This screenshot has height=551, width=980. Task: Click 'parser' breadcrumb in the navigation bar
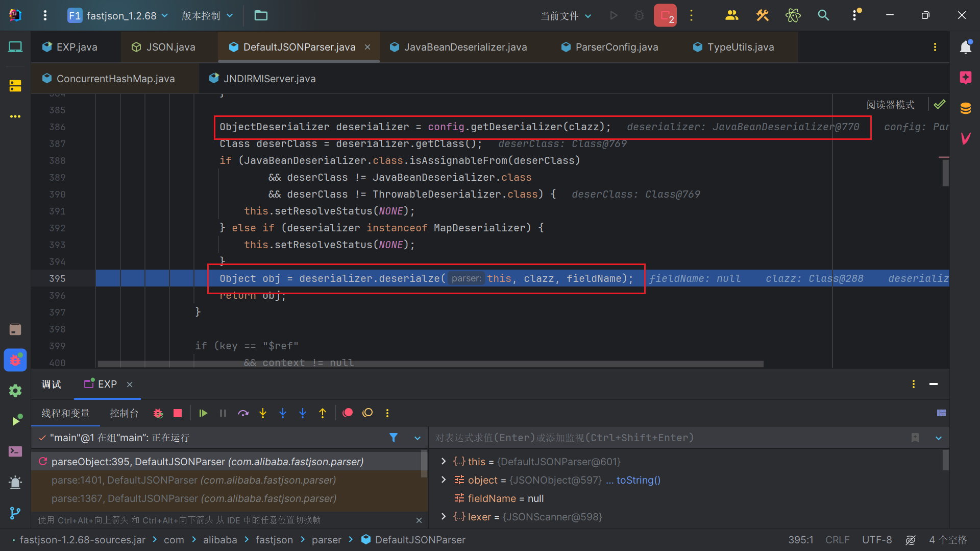point(327,540)
